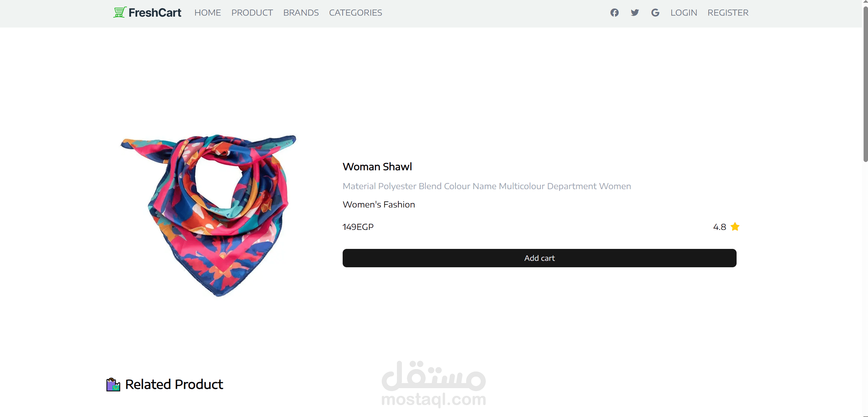The width and height of the screenshot is (868, 417).
Task: Click the page vertical scrollbar thumb
Action: pos(865,83)
